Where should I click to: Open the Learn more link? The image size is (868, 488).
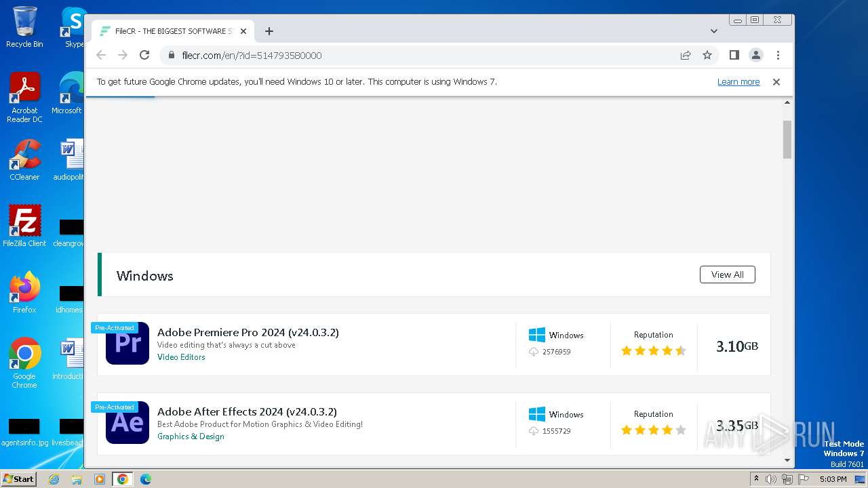[x=738, y=82]
